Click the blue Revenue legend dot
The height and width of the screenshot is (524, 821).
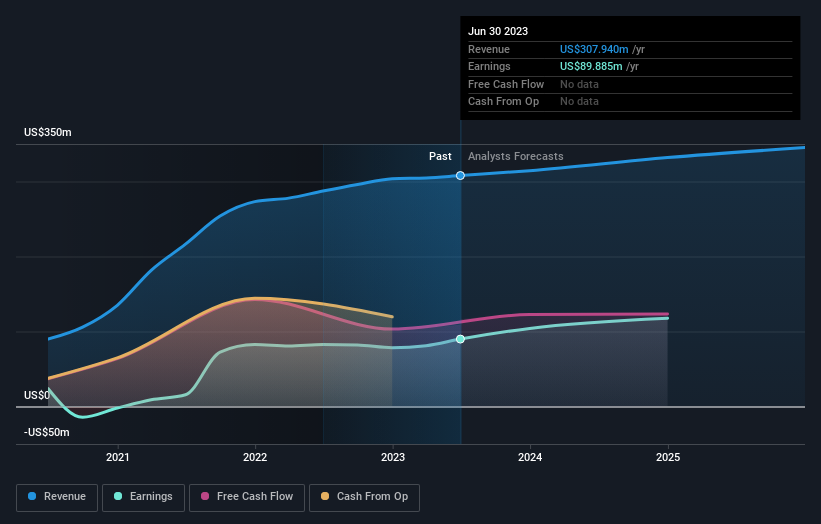(32, 496)
